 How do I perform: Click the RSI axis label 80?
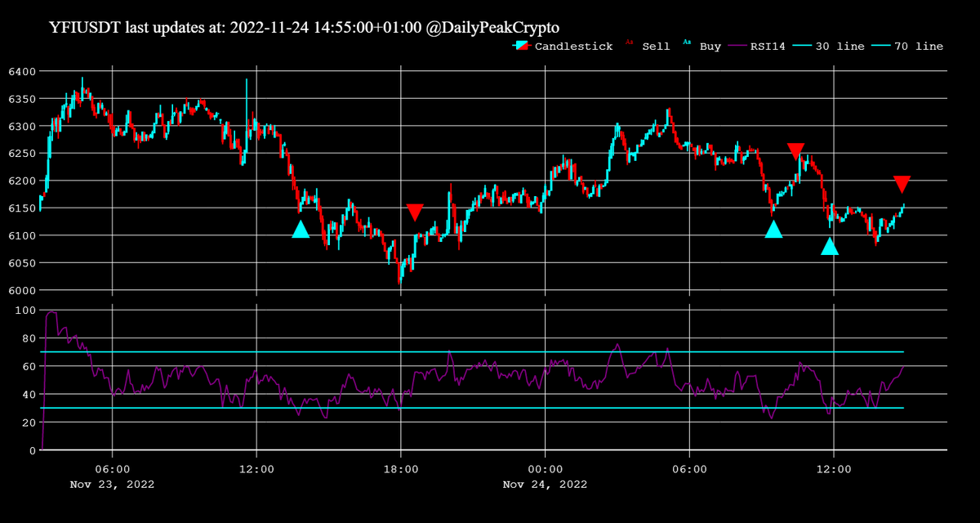27,338
